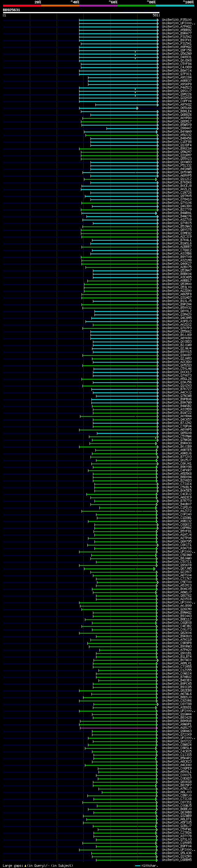Click the UniRef100_A7NIJ7 label
The height and width of the screenshot is (868, 197).
point(176,789)
